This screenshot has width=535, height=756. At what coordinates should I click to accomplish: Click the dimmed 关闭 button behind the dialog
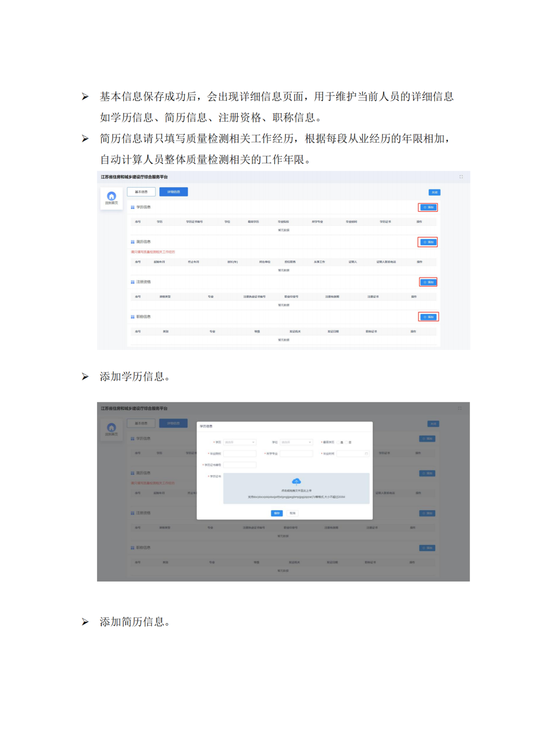[433, 424]
